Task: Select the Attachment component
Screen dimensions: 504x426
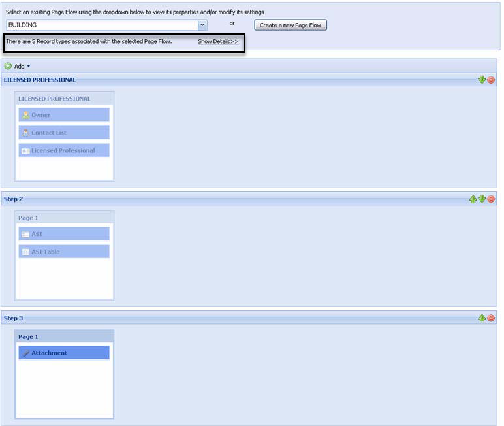Action: tap(64, 353)
